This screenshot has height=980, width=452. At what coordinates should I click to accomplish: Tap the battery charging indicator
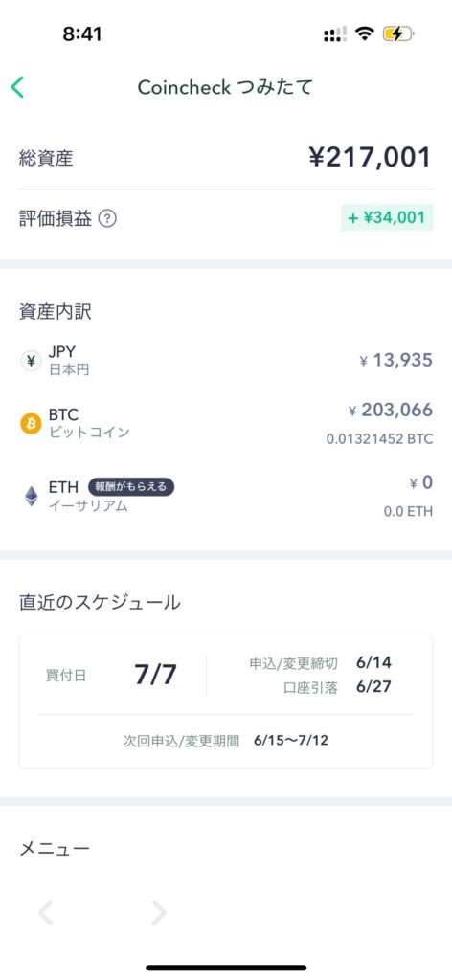398,33
